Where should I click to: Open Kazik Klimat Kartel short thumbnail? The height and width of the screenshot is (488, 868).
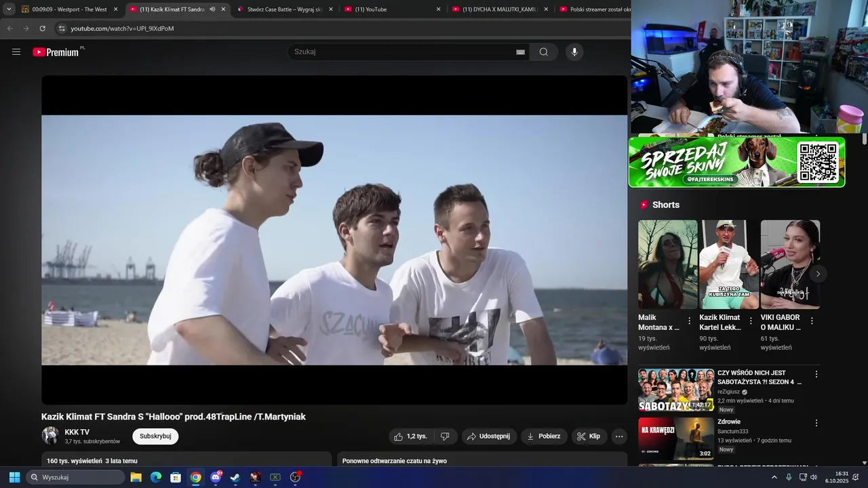click(729, 264)
